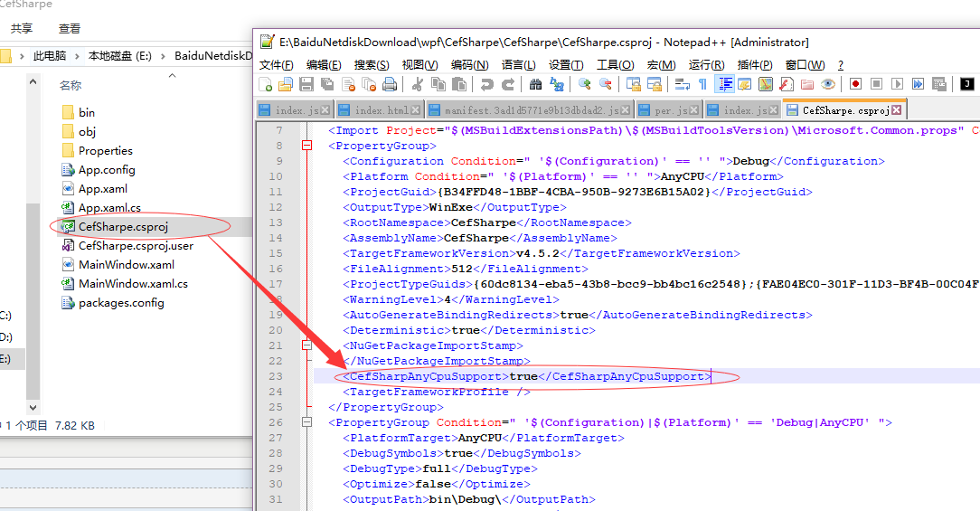This screenshot has height=511, width=980.
Task: Click the Open file toolbar icon
Action: (x=286, y=84)
